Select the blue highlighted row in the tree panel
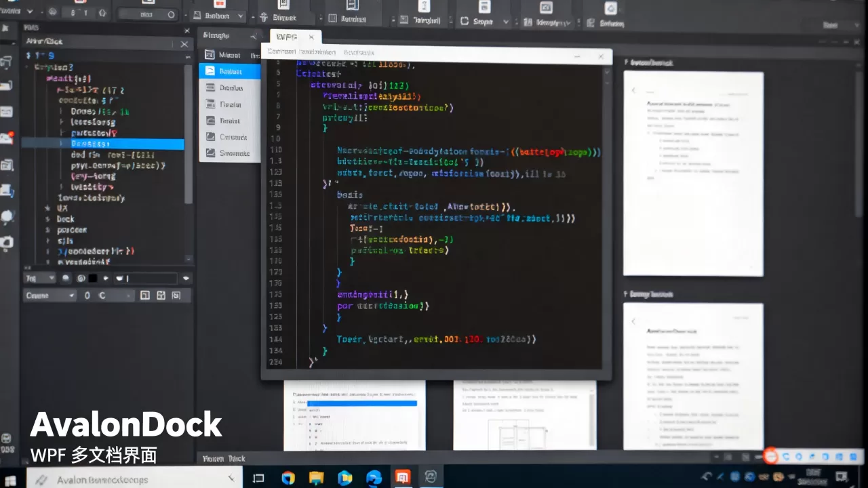 click(103, 144)
